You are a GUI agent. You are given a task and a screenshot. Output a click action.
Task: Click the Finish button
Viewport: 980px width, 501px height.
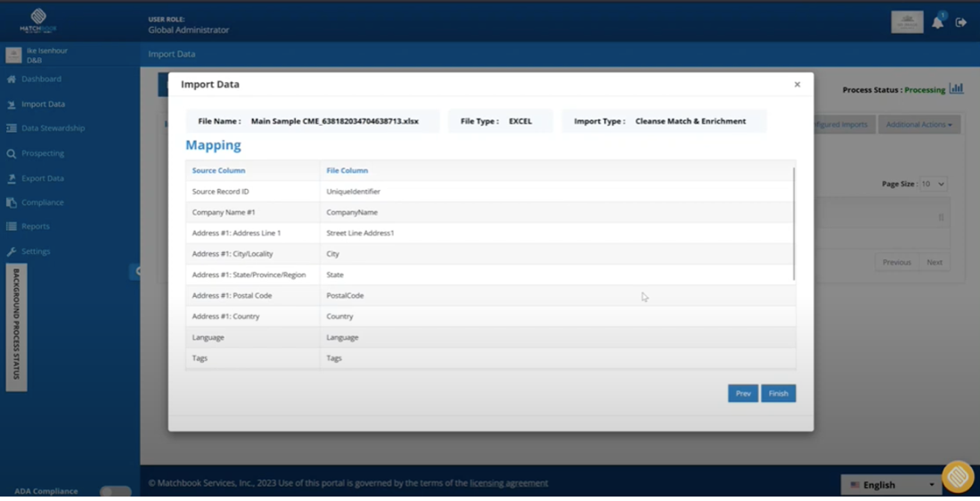point(778,393)
